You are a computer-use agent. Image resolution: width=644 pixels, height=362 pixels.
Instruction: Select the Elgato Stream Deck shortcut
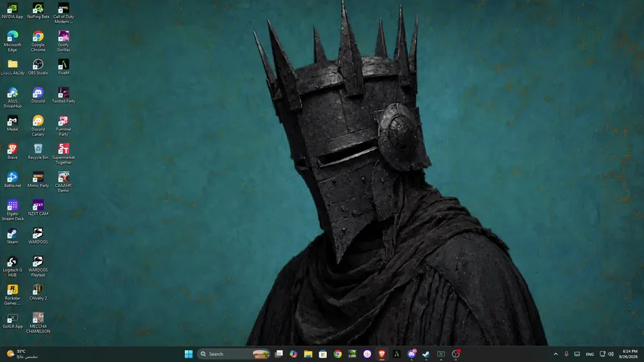pos(12,210)
